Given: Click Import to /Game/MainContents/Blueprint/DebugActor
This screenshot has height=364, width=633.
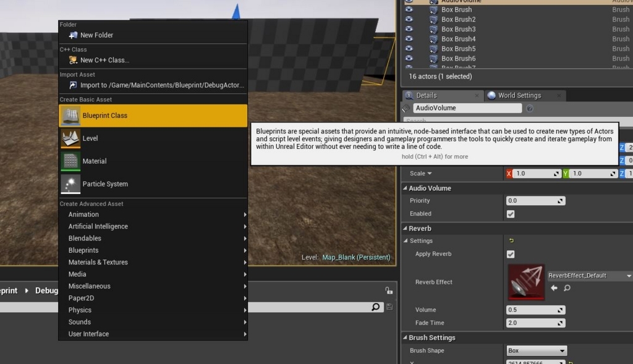Looking at the screenshot, I should (x=153, y=85).
